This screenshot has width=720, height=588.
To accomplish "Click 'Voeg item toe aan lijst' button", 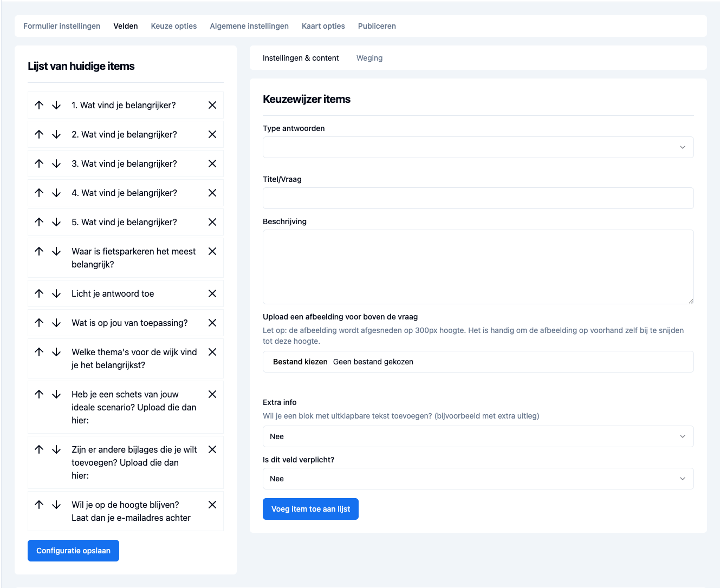I will [x=310, y=509].
